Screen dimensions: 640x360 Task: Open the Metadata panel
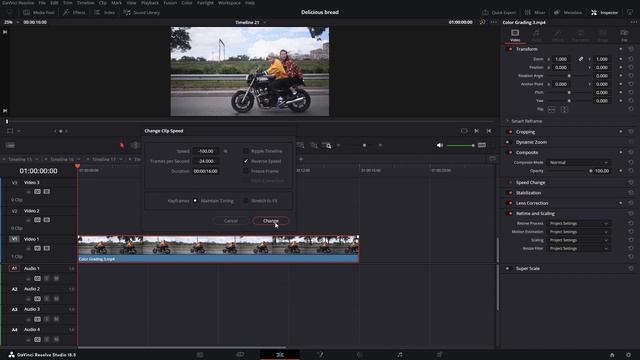[x=568, y=13]
